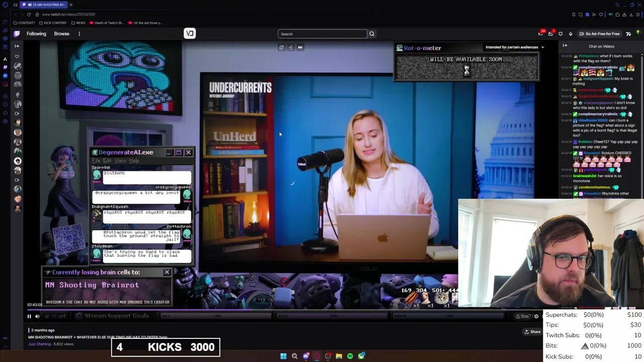Open browser downloads icon
This screenshot has height=362, width=644.
(631, 15)
